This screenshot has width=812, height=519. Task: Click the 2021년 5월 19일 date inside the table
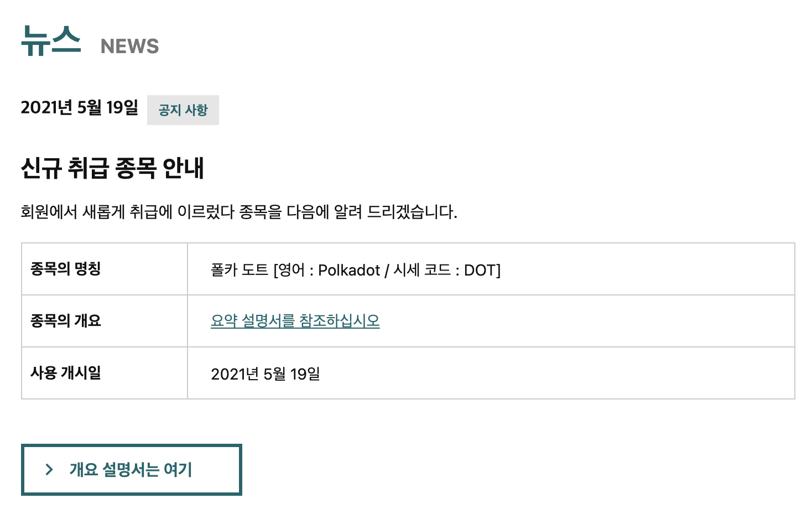pyautogui.click(x=266, y=374)
